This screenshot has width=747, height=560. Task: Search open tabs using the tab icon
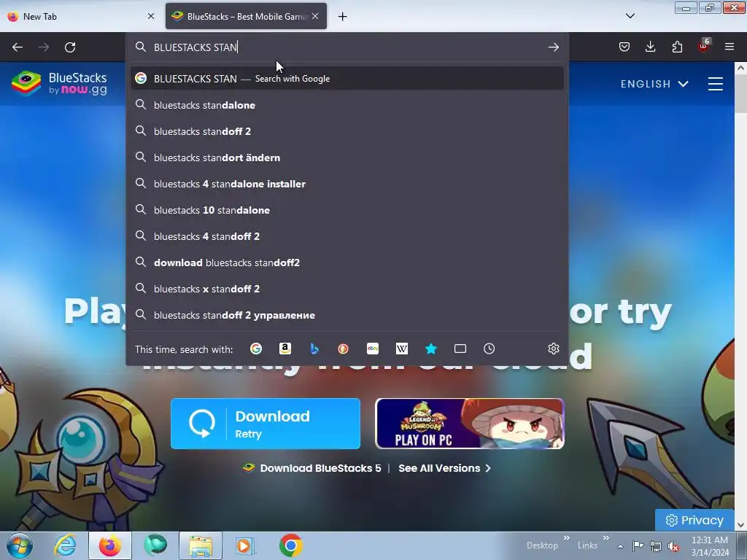pyautogui.click(x=460, y=349)
